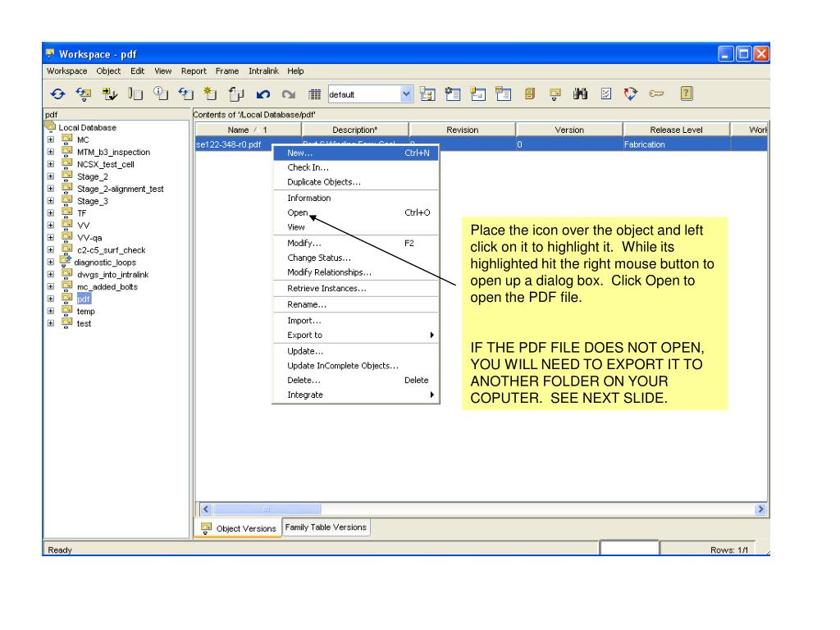
Task: Click the yellow server stack toolbar icon
Action: point(530,94)
